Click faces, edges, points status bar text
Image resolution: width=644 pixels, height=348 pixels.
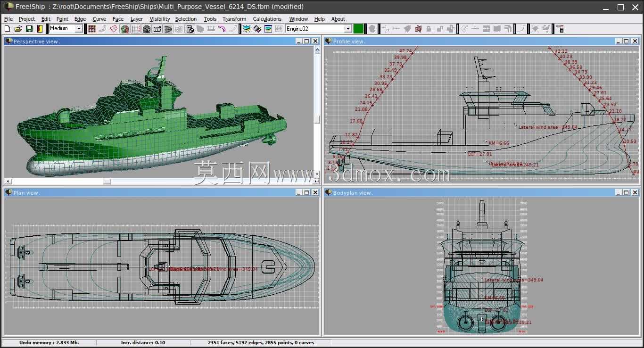[x=261, y=342]
